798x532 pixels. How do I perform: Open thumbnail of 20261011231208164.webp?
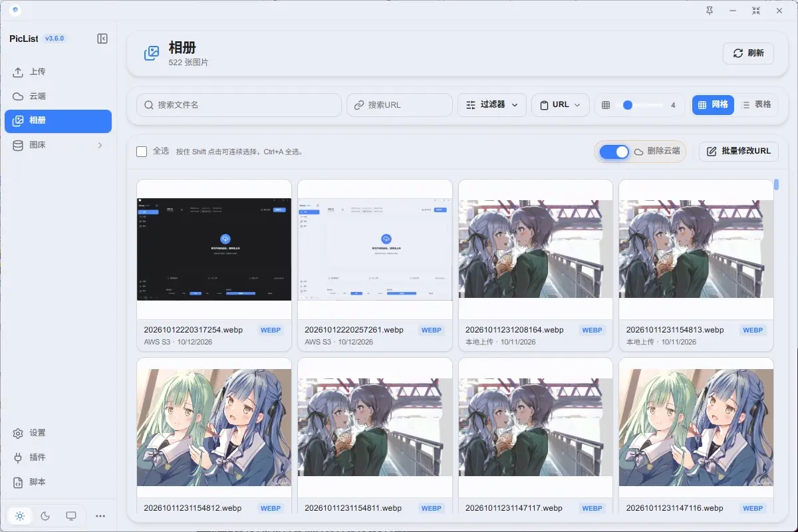click(x=536, y=249)
